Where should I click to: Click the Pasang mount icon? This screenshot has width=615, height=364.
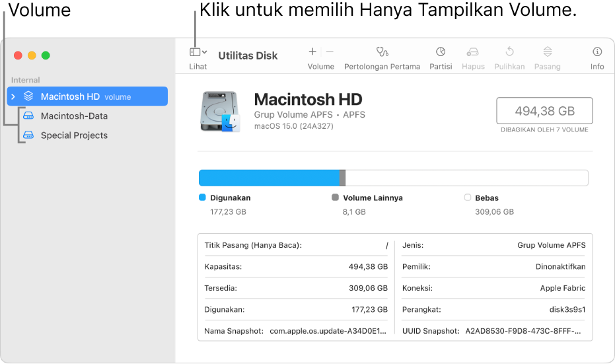[x=548, y=52]
